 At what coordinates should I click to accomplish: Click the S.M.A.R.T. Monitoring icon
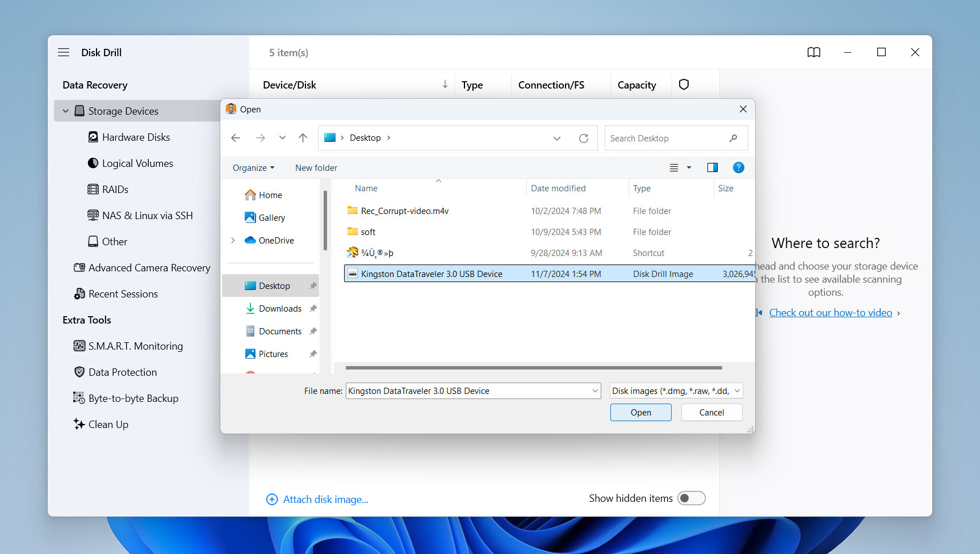point(79,346)
